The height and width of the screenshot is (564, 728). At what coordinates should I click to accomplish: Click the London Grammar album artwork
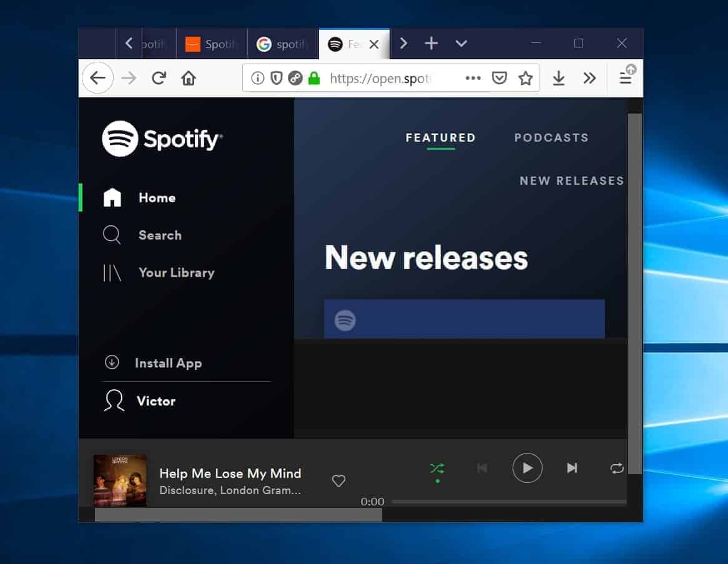120,480
